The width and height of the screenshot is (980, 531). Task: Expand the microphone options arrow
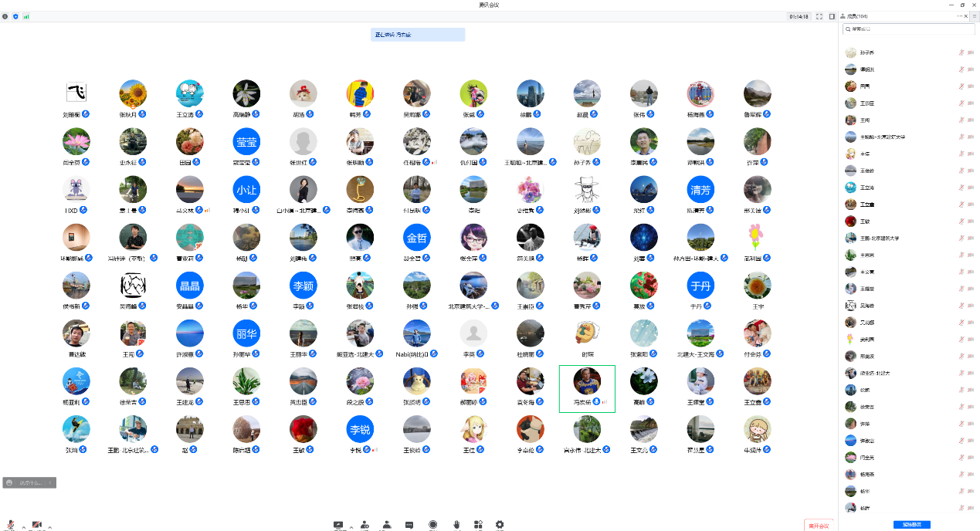(23, 527)
